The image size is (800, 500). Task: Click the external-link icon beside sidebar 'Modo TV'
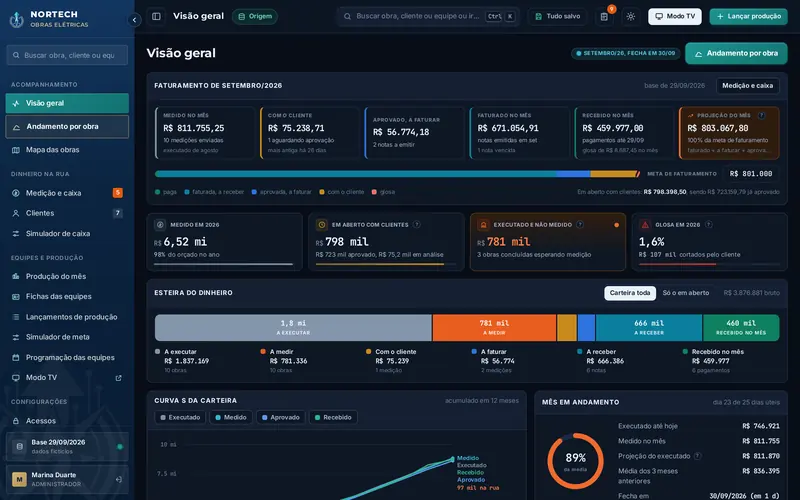tap(119, 378)
